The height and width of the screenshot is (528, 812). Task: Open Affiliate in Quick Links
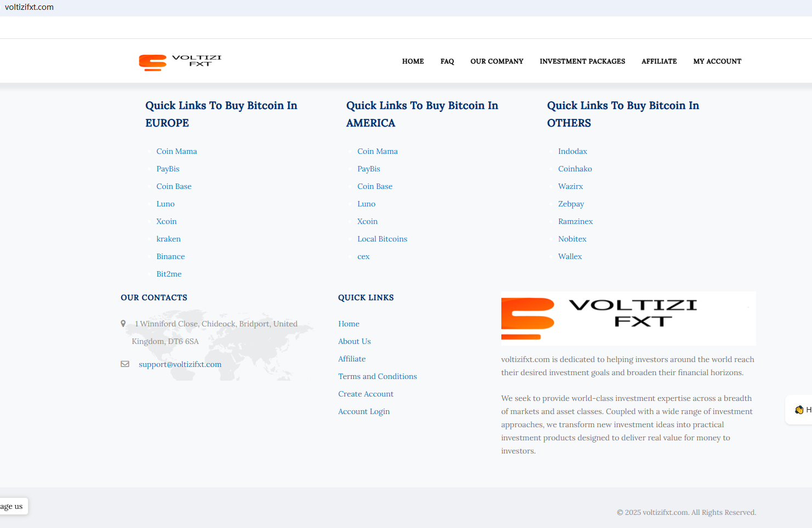[x=352, y=359]
